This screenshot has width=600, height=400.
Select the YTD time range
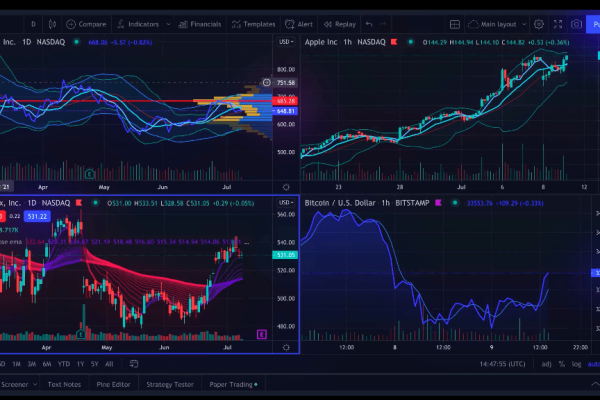(64, 364)
